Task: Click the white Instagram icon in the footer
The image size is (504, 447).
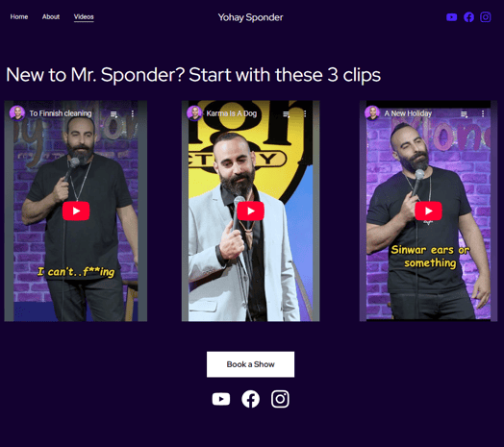Action: point(280,399)
